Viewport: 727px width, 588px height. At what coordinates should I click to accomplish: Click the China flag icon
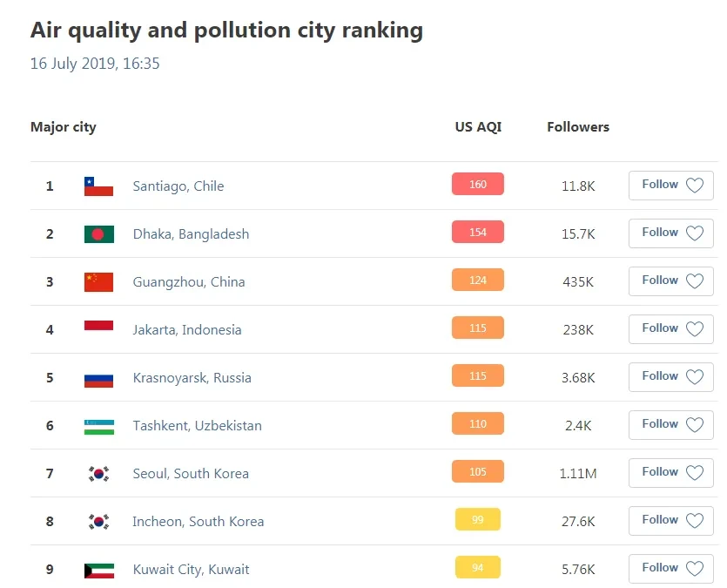(x=98, y=282)
